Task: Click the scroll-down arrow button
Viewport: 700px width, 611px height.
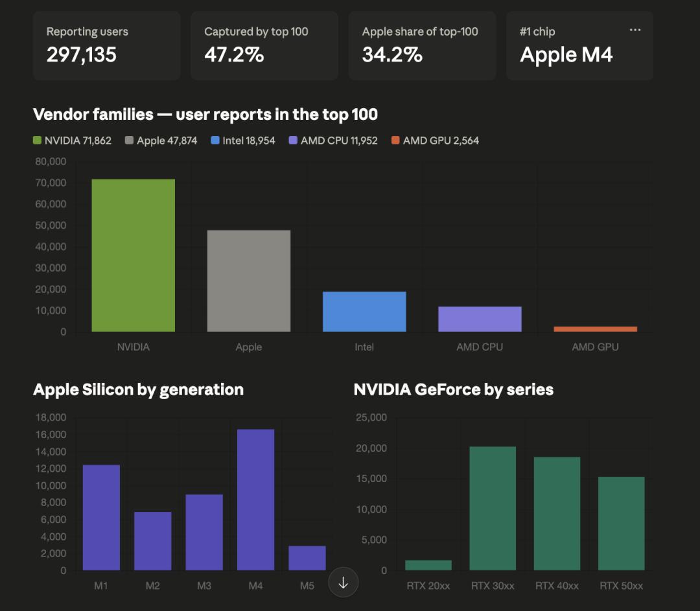Action: coord(343,582)
